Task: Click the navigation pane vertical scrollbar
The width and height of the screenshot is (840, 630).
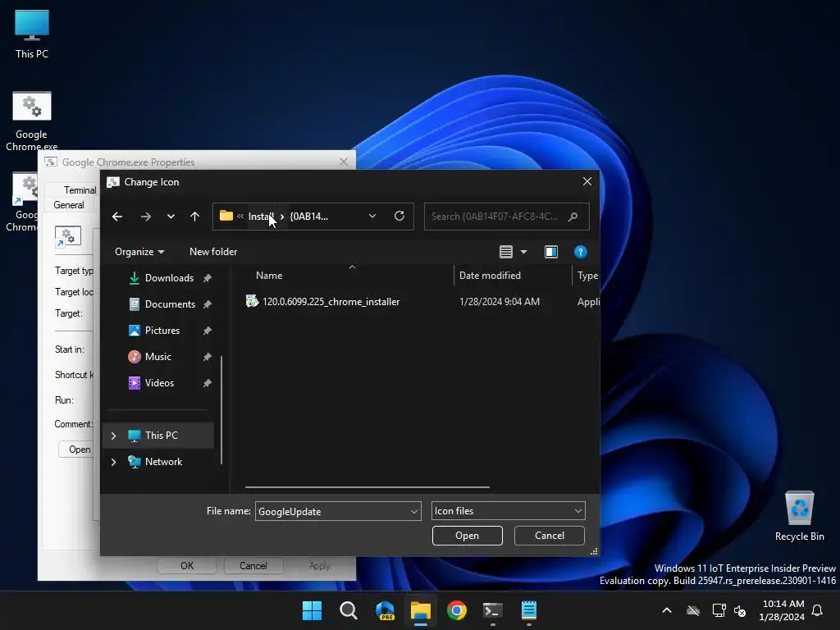Action: 221,410
